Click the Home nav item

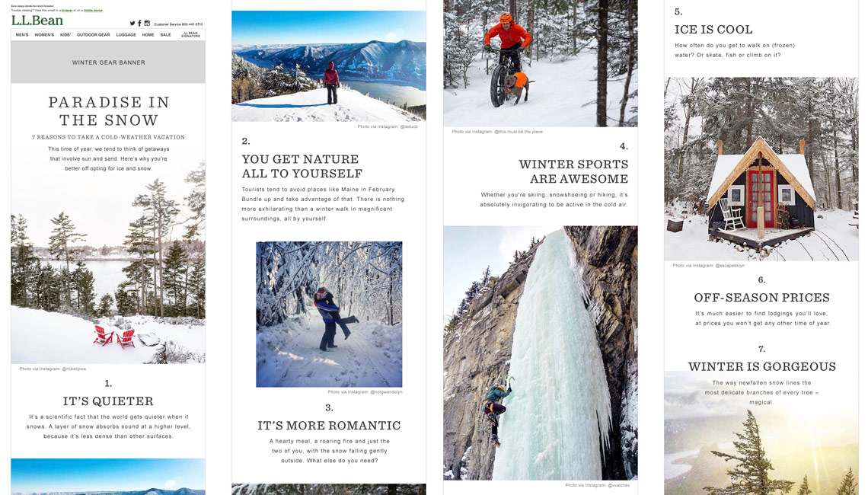pyautogui.click(x=148, y=35)
